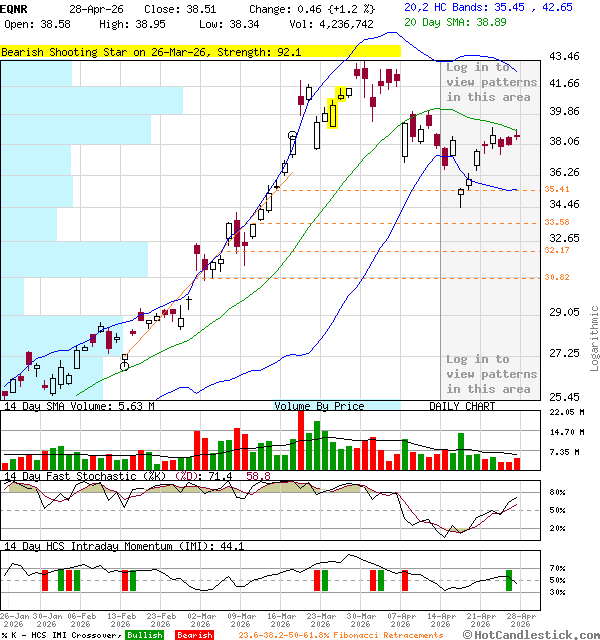Click the circled candlestick near 16-Mar
This screenshot has width=600, height=640.
point(291,136)
